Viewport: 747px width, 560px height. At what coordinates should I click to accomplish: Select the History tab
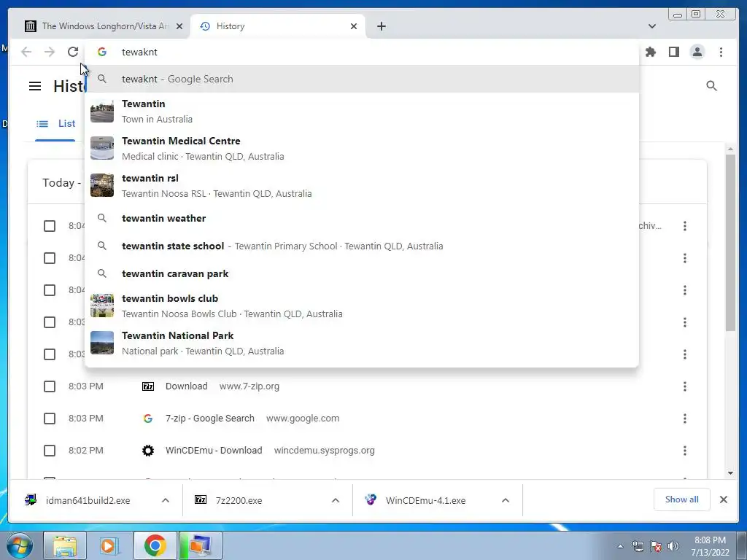(x=278, y=26)
